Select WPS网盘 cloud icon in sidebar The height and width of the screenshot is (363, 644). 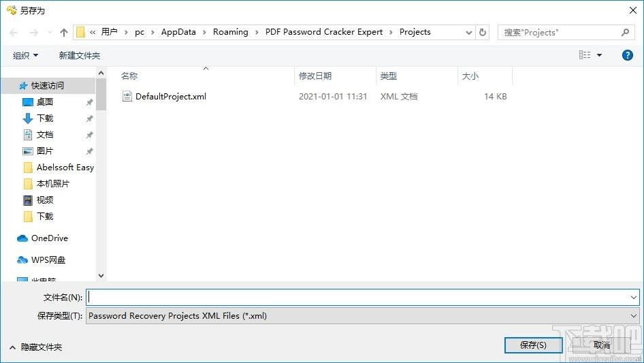point(23,260)
